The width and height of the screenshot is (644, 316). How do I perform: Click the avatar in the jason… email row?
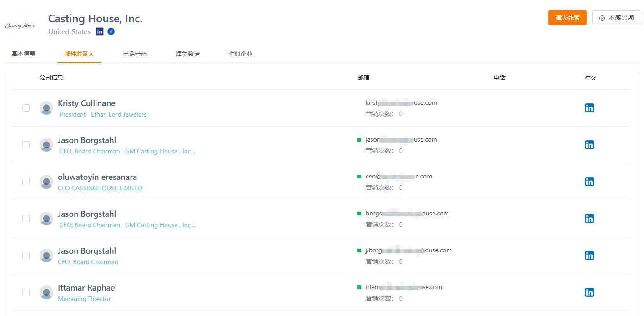click(46, 145)
